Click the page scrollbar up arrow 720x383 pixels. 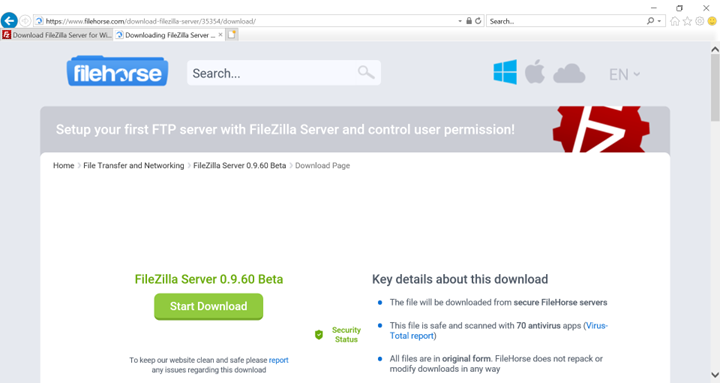(715, 49)
